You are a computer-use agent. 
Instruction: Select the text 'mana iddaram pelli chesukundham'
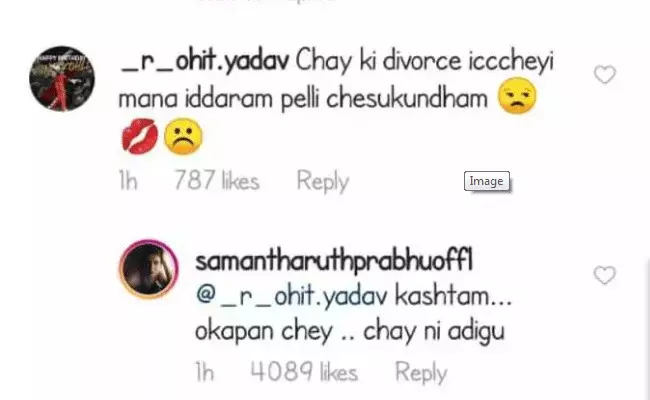point(303,99)
